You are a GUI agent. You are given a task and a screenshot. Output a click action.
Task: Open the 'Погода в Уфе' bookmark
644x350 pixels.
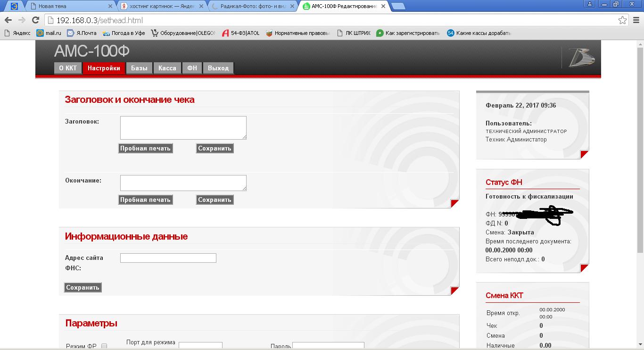(x=124, y=33)
